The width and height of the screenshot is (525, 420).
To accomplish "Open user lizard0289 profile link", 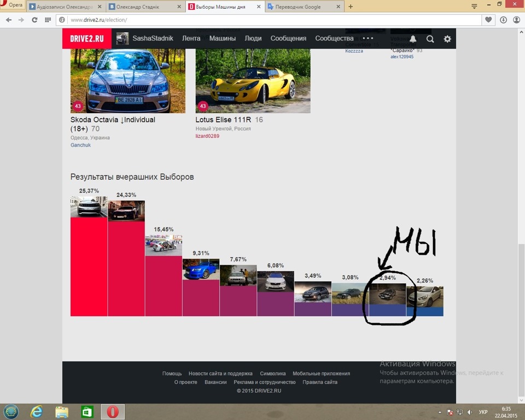I will (208, 136).
